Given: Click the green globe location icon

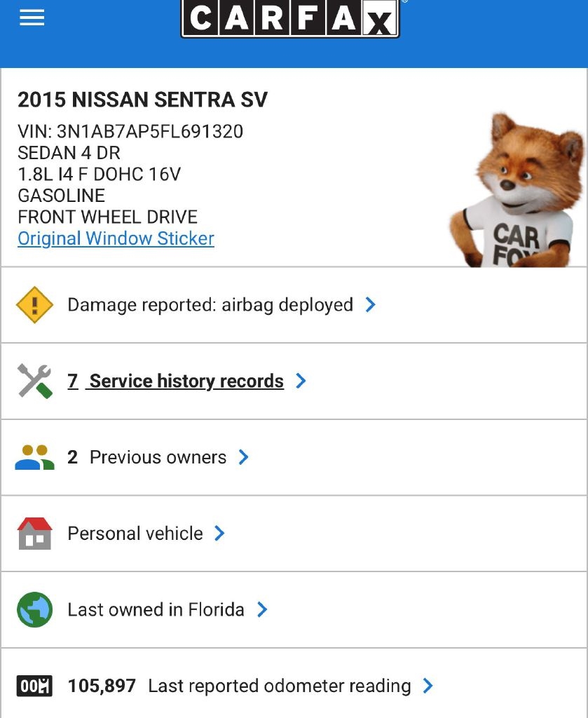Looking at the screenshot, I should tap(34, 609).
